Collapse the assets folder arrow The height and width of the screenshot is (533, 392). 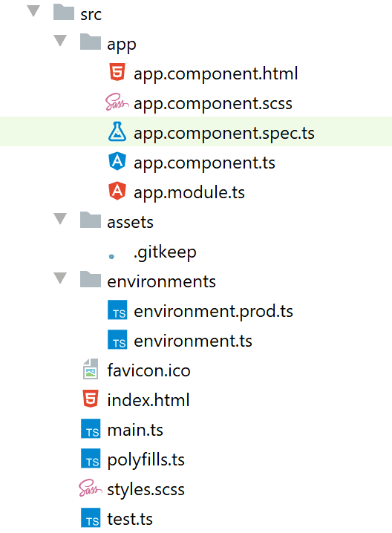click(x=60, y=219)
